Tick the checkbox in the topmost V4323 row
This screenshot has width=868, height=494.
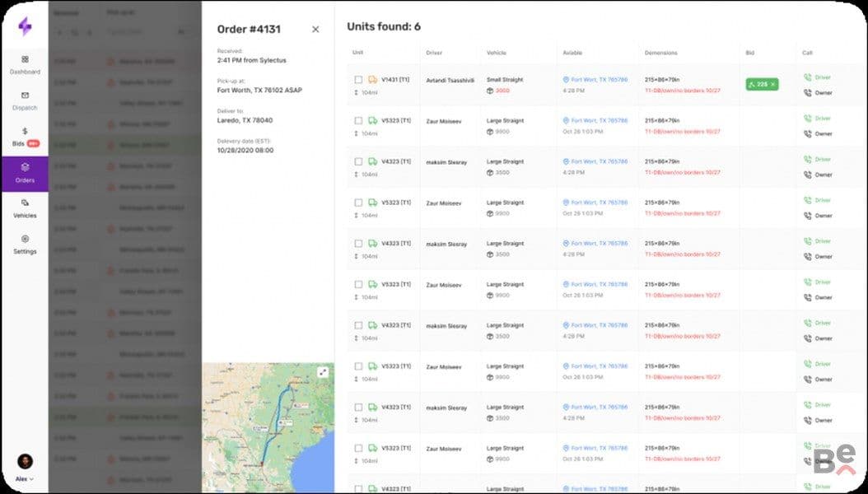[x=359, y=161]
